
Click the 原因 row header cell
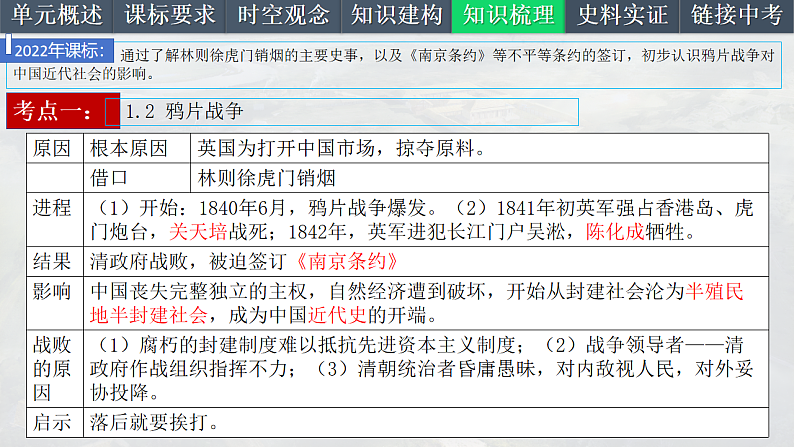point(55,148)
